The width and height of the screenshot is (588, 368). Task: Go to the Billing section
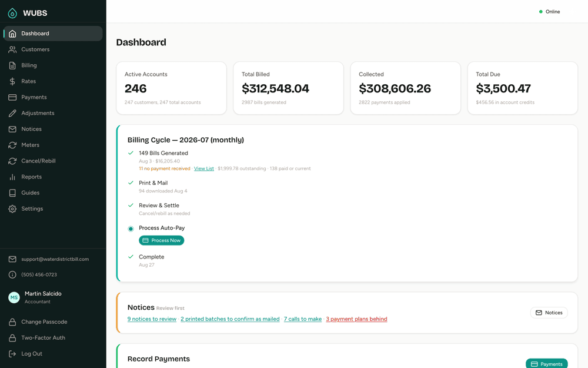point(53,65)
